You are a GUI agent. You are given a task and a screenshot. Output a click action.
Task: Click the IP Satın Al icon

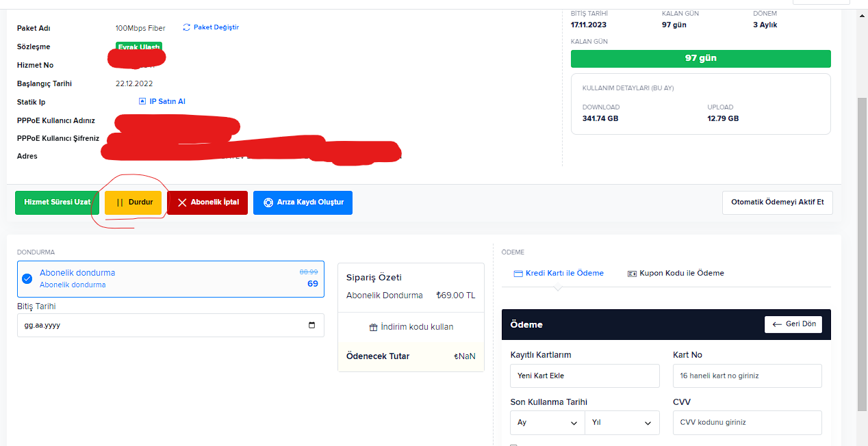[142, 101]
